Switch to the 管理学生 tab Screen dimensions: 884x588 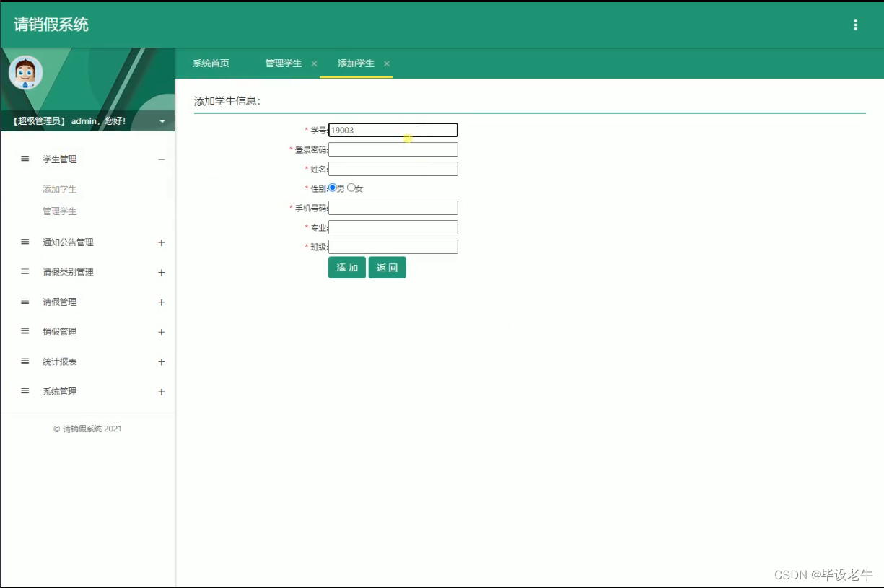coord(283,63)
